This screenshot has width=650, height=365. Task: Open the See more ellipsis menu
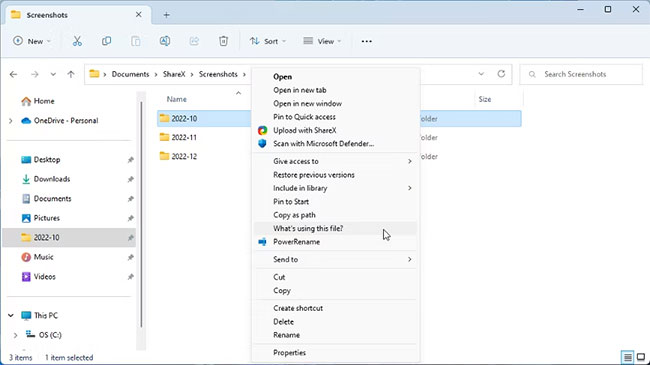click(x=366, y=41)
